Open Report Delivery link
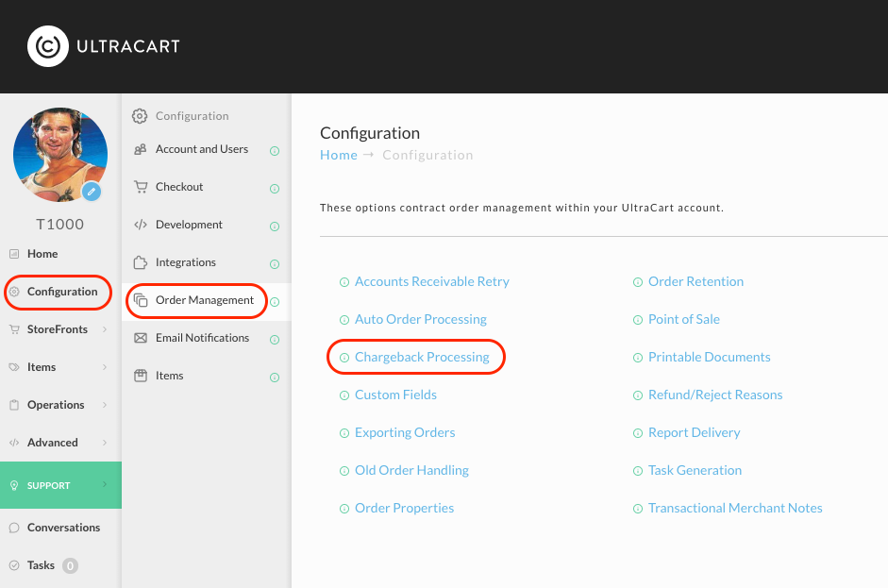 [694, 433]
